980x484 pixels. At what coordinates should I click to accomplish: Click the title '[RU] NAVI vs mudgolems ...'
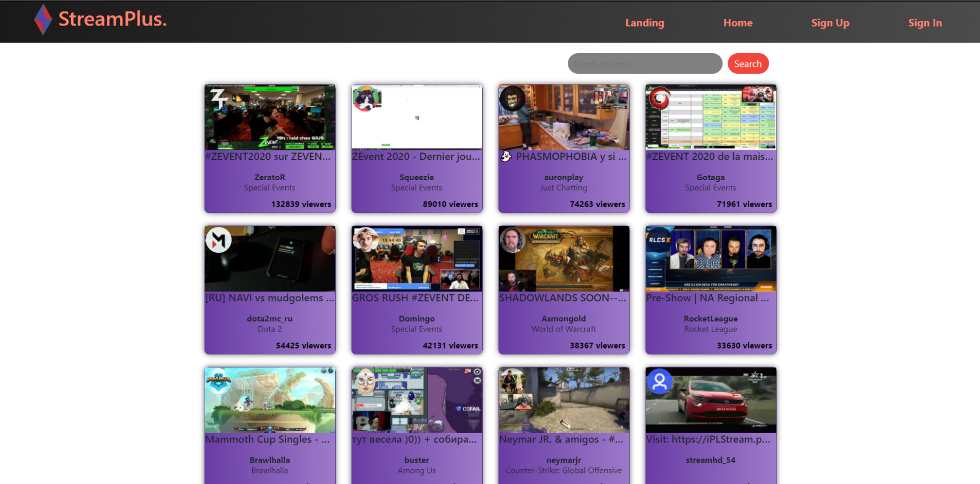pos(270,298)
